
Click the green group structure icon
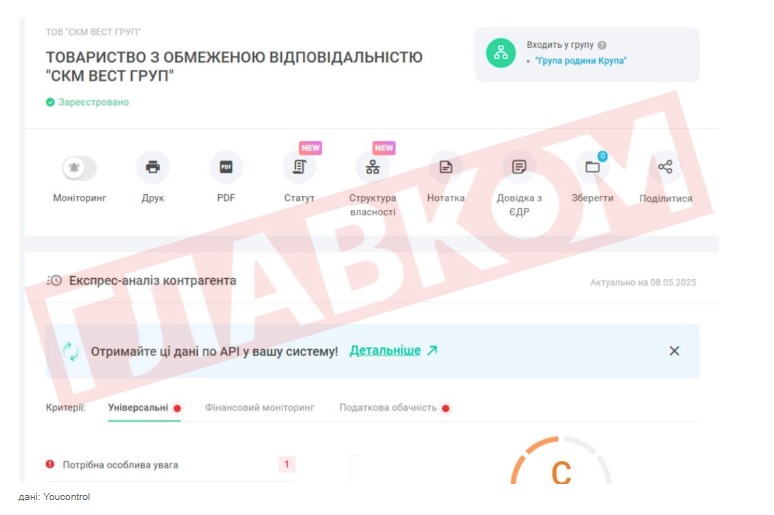[x=501, y=53]
